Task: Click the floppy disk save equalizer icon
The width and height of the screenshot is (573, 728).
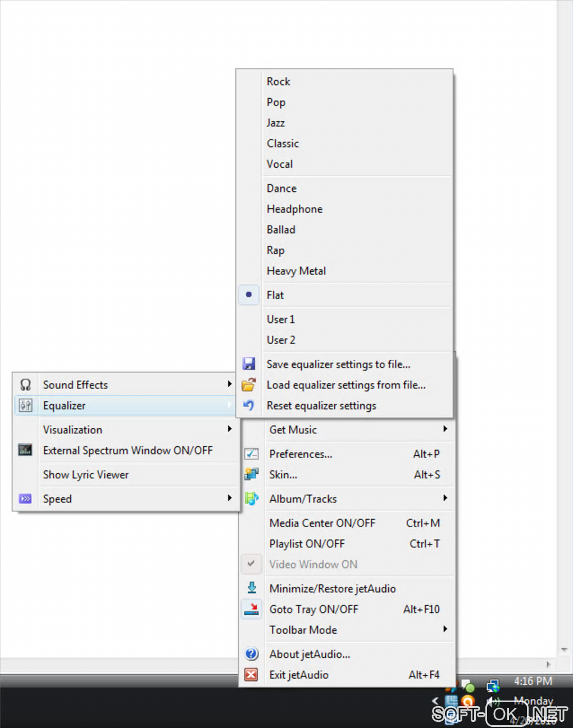Action: 249,364
